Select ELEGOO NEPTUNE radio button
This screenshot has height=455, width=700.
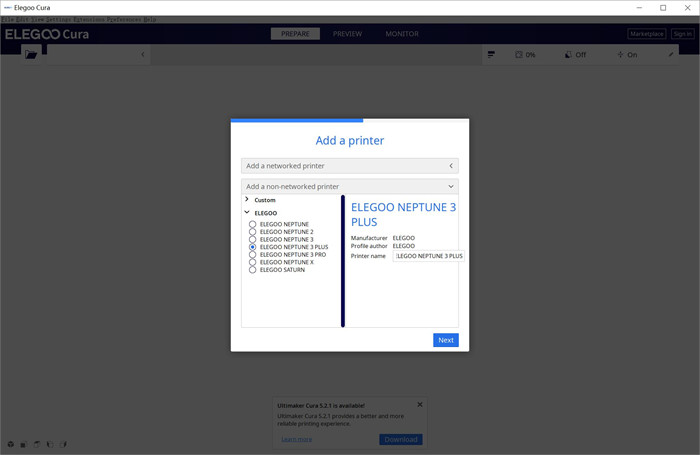tap(253, 224)
